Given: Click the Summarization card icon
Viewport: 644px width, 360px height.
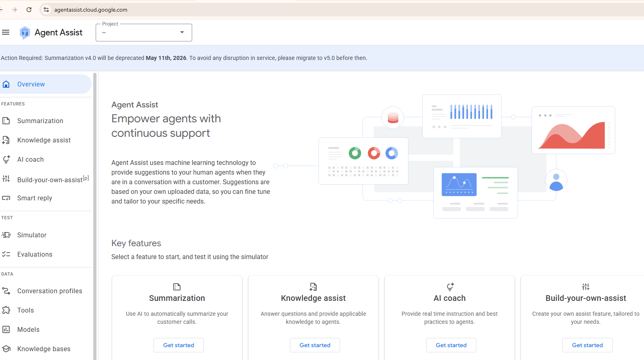Looking at the screenshot, I should click(177, 287).
